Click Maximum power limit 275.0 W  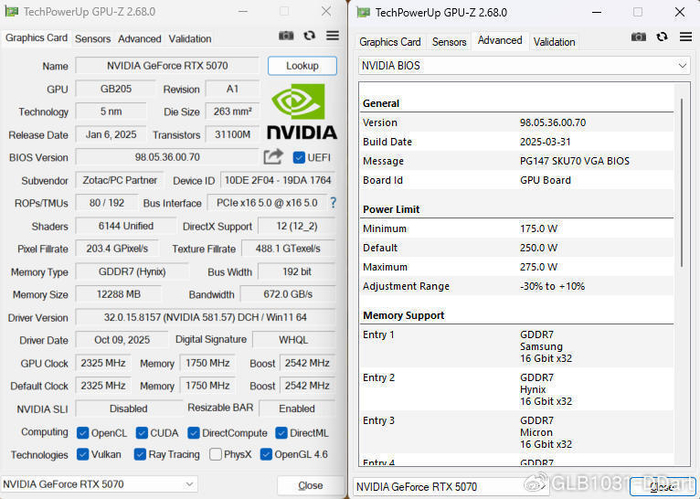tap(538, 267)
